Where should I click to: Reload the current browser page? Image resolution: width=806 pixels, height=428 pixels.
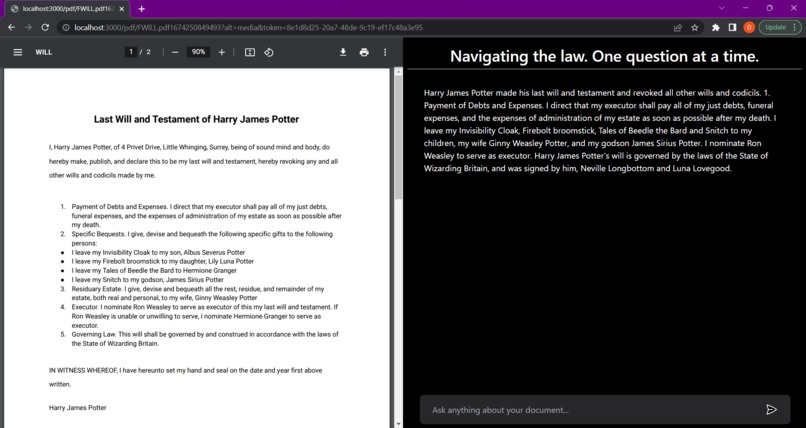click(45, 27)
